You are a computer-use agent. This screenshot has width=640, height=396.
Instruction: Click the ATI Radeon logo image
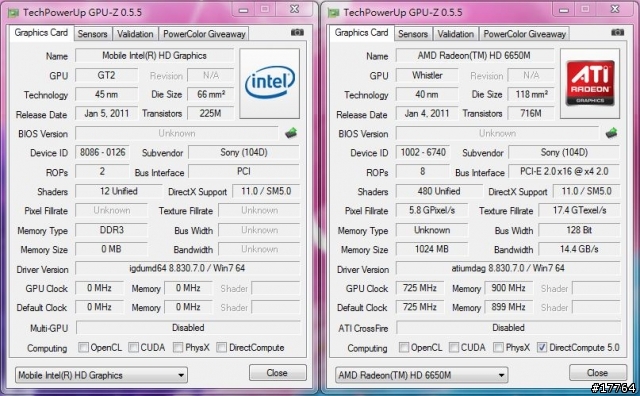[x=590, y=83]
